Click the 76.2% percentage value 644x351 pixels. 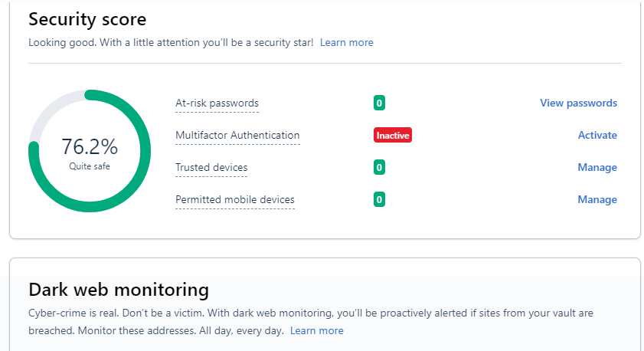[x=90, y=146]
